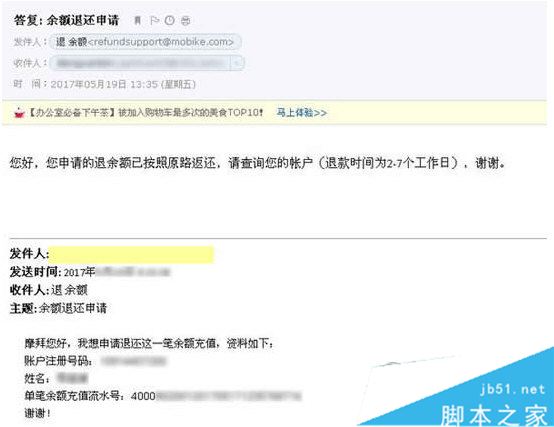Flag this email with the flag icon
The height and width of the screenshot is (427, 554).
click(154, 20)
